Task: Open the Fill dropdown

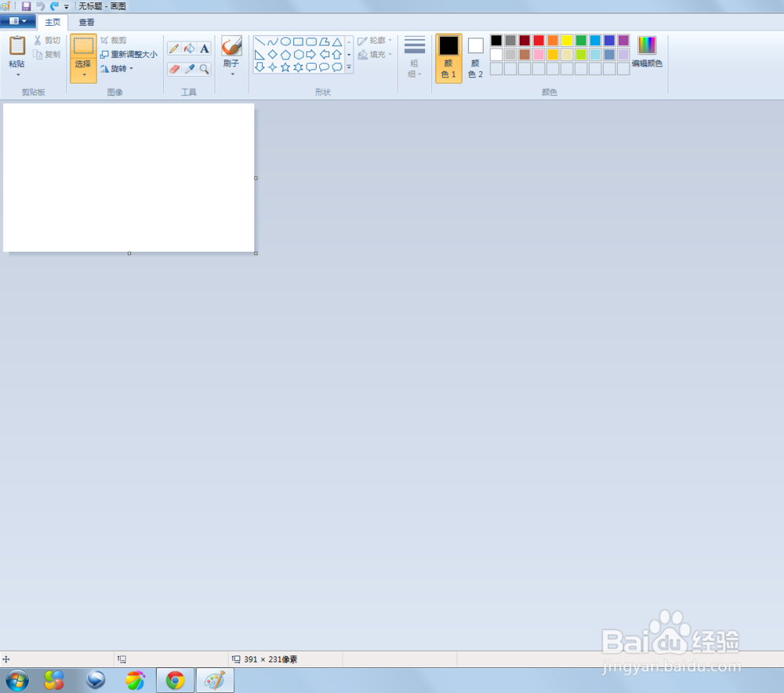Action: pos(375,55)
